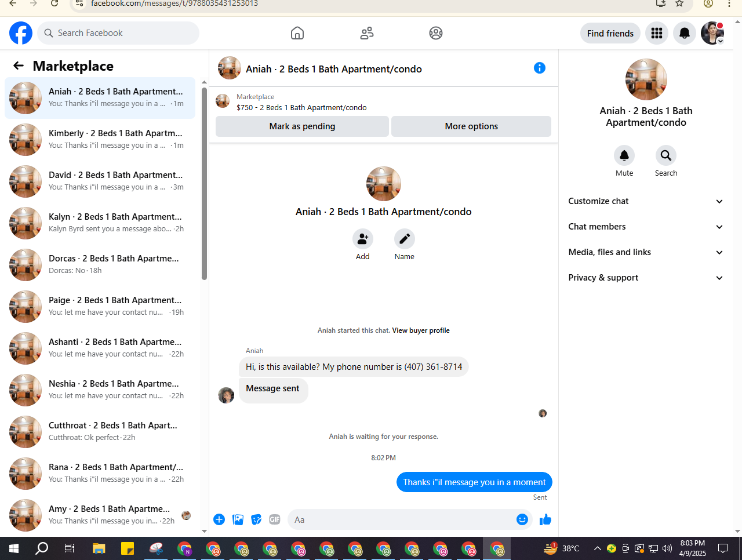The width and height of the screenshot is (742, 560).
Task: Expand the Chat members section
Action: [x=646, y=227]
